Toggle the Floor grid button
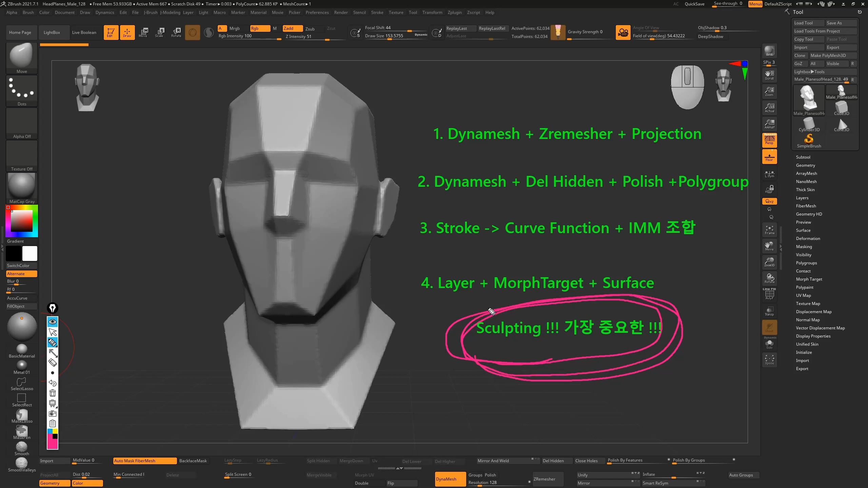The image size is (868, 488). point(769,157)
